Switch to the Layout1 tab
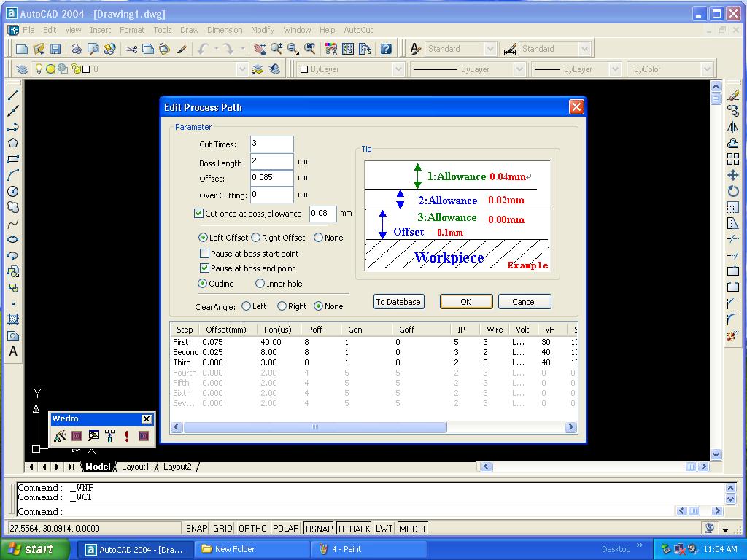 pyautogui.click(x=135, y=467)
